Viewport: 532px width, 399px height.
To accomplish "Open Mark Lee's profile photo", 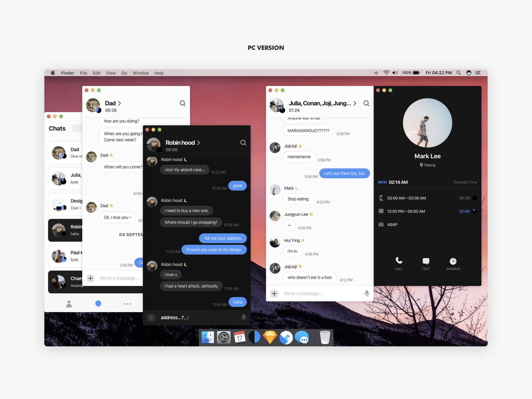I will (427, 123).
